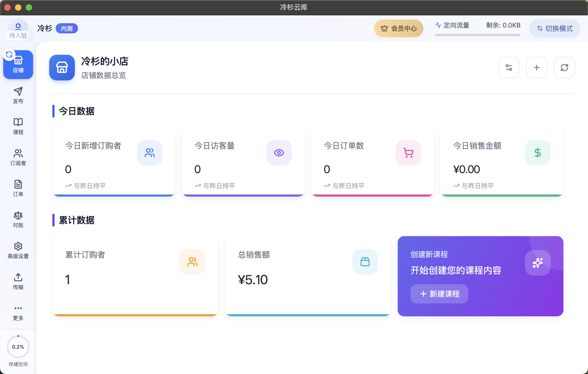
Task: Open the 会员中心 button
Action: pos(399,28)
